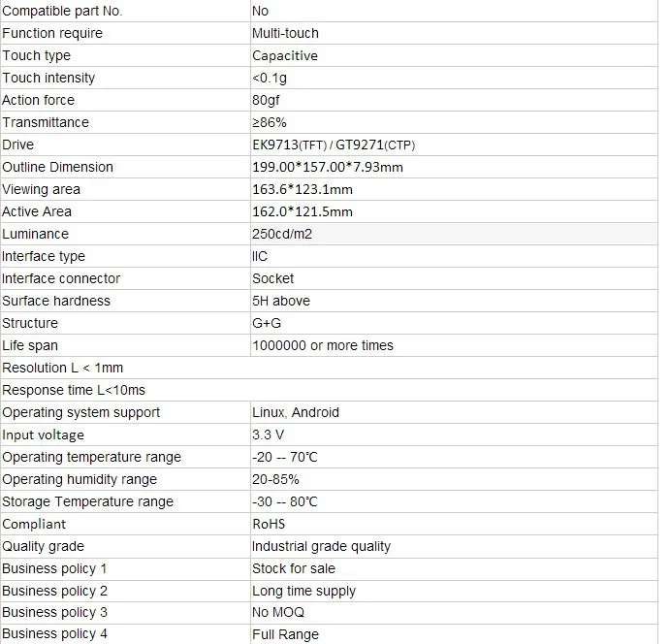Viewport: 670px width, 644px height.
Task: Click the "5H above" surface hardness value
Action: pos(280,301)
